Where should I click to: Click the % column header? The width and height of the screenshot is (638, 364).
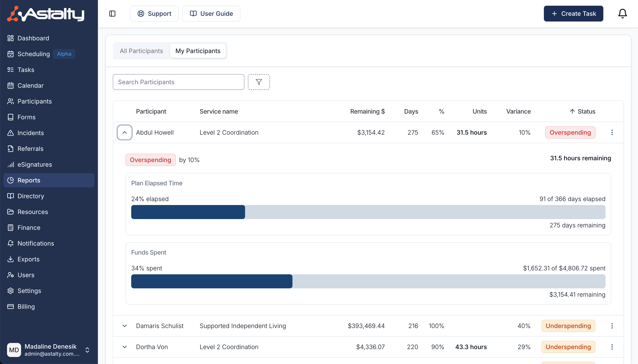(x=441, y=111)
